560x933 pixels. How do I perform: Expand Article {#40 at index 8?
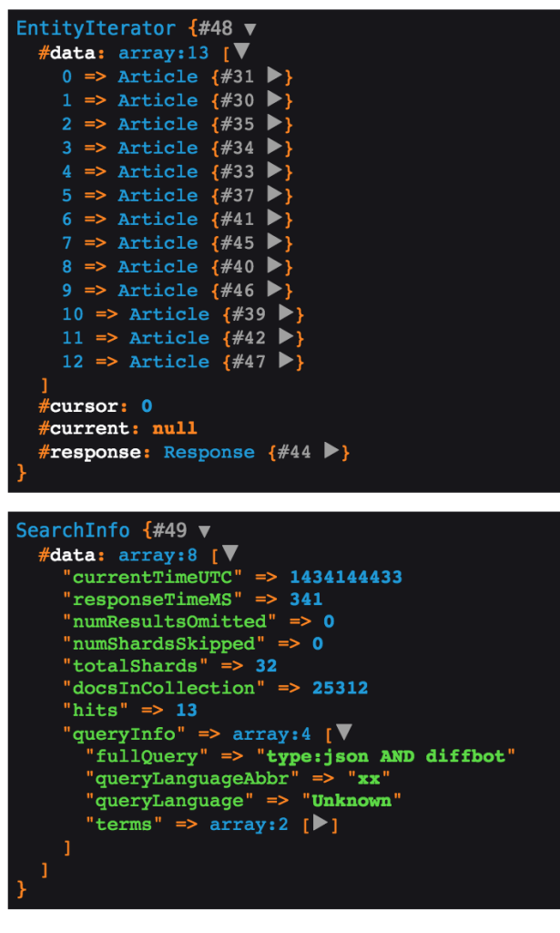point(274,265)
